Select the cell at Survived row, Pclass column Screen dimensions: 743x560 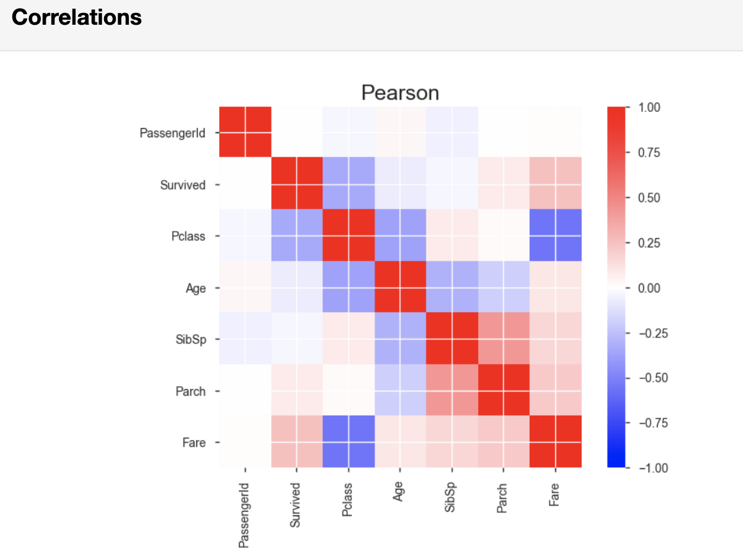[349, 184]
